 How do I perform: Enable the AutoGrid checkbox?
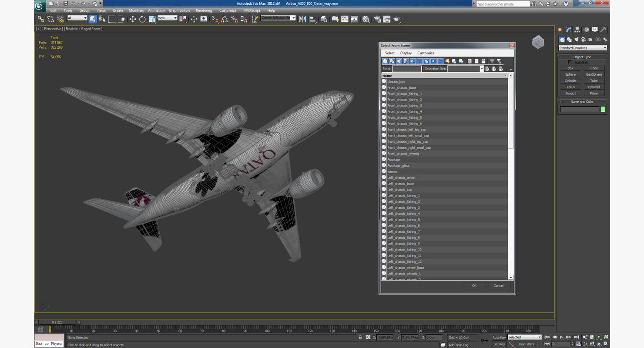pyautogui.click(x=570, y=63)
